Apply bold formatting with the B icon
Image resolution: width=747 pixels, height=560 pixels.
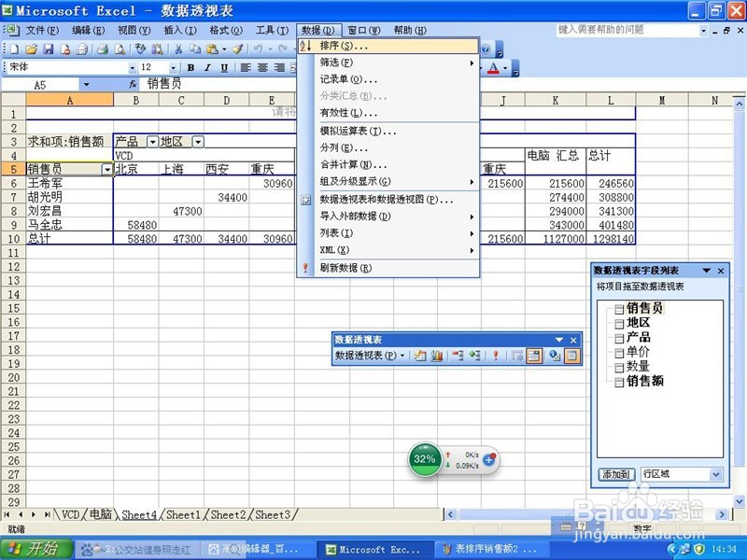click(x=190, y=68)
